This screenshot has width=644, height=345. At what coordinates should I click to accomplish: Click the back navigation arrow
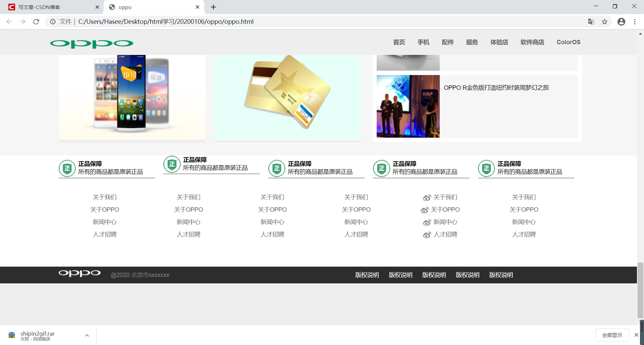click(9, 21)
